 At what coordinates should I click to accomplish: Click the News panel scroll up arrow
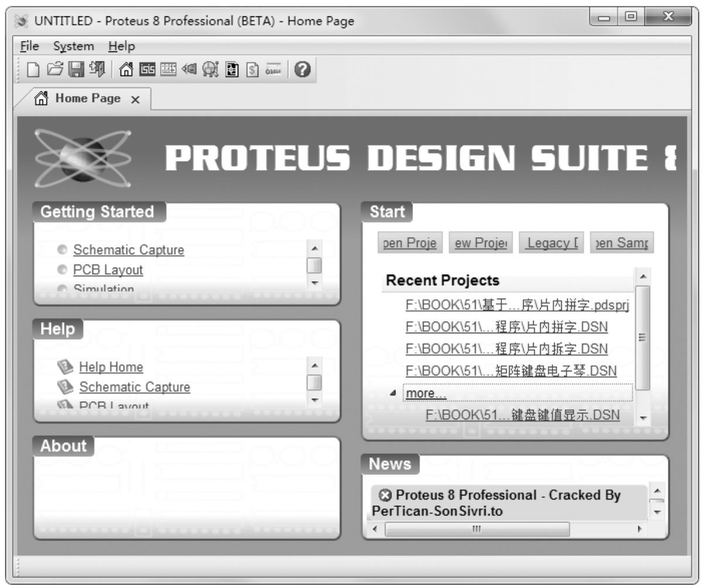[x=657, y=491]
